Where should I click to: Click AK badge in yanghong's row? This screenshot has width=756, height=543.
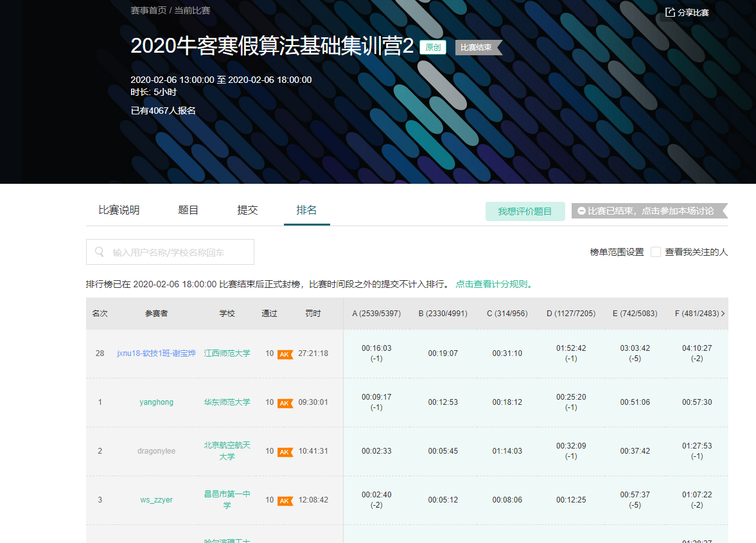285,403
